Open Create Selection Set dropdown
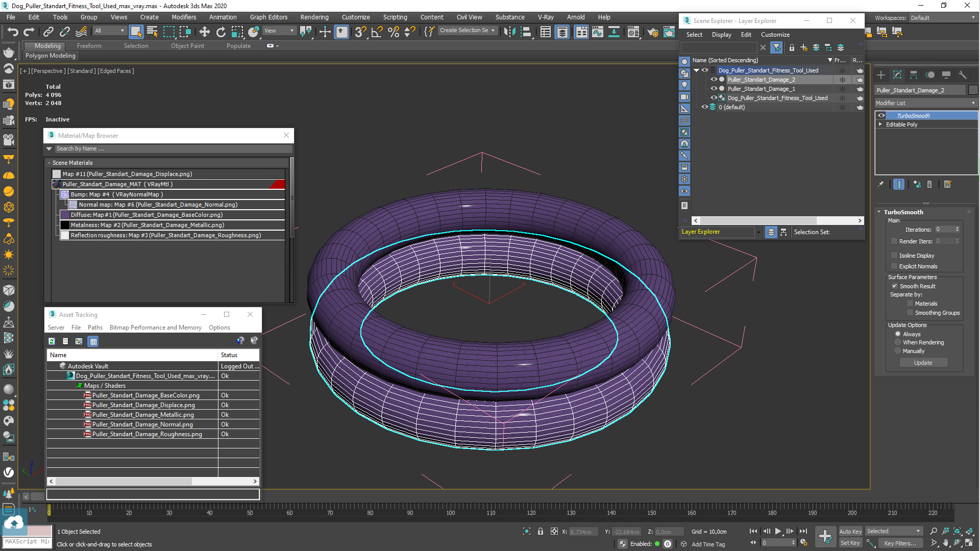 tap(468, 30)
